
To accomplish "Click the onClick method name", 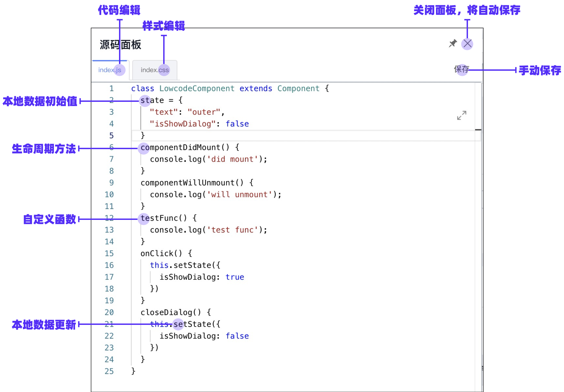I will point(157,253).
